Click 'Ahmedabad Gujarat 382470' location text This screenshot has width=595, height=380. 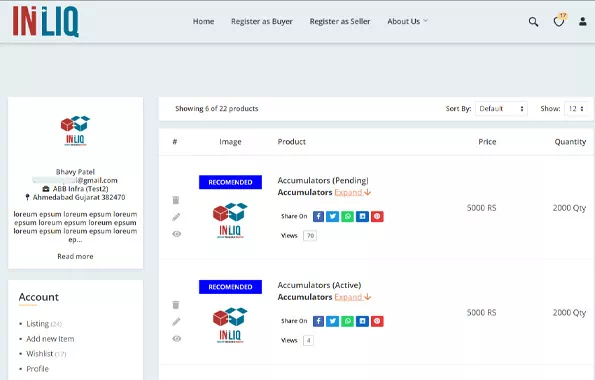tap(79, 197)
